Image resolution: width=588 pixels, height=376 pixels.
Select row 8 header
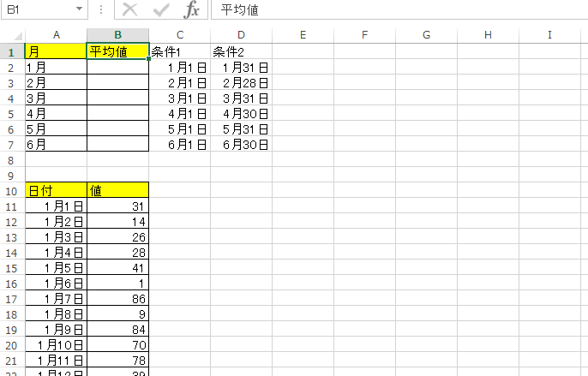(x=13, y=159)
